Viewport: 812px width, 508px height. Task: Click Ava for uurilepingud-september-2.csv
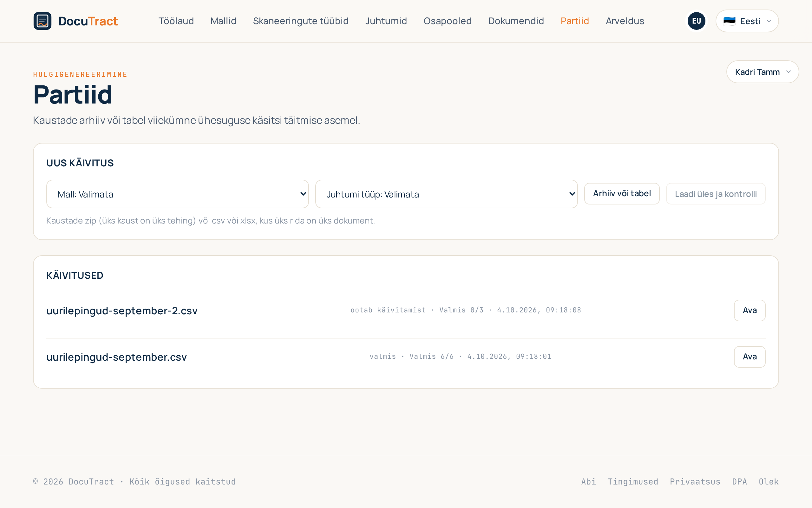pos(750,311)
